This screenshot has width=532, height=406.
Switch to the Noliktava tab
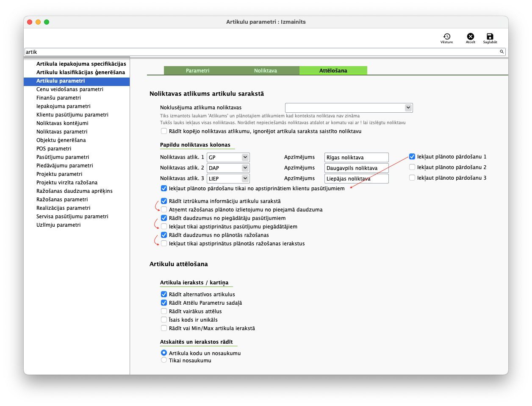point(266,71)
